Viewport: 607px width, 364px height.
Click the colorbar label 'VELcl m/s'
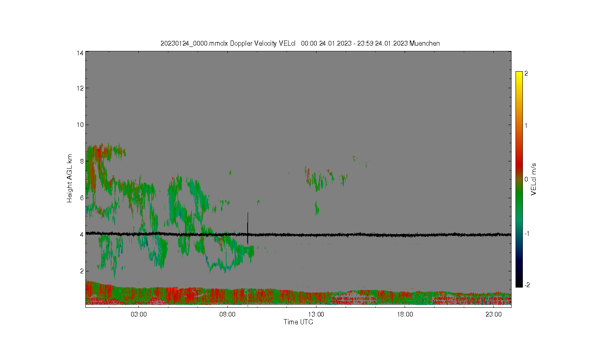tap(534, 179)
